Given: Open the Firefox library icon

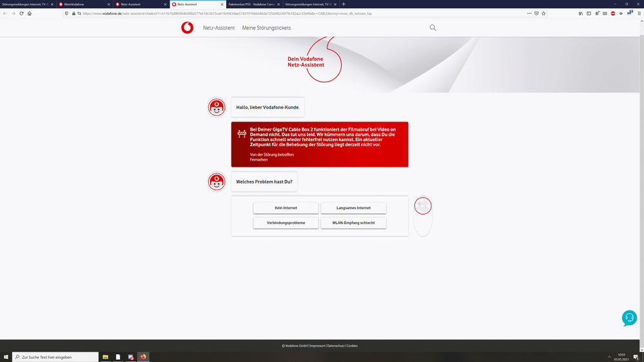Looking at the screenshot, I should click(581, 13).
